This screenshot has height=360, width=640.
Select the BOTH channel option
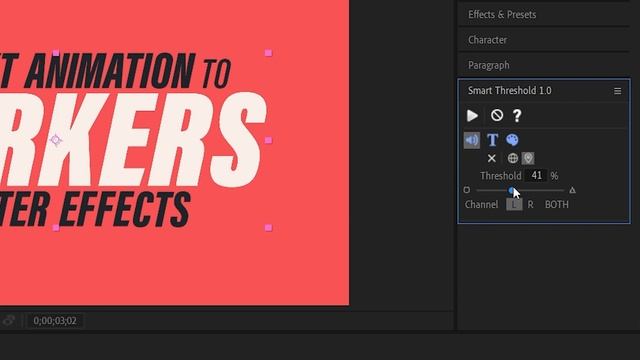pyautogui.click(x=557, y=204)
